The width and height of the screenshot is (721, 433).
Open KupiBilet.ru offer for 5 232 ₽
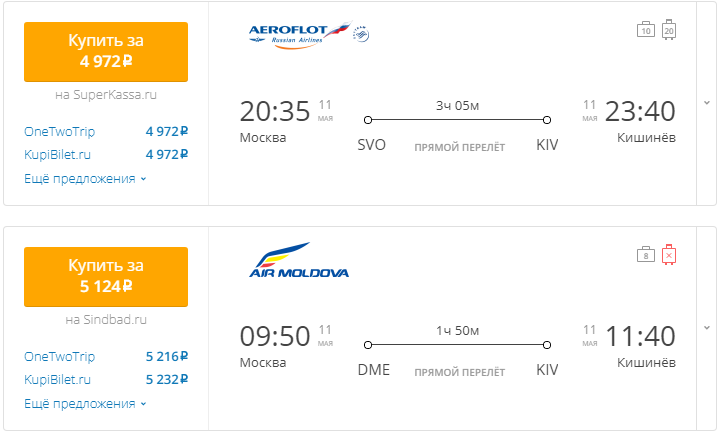pos(106,380)
